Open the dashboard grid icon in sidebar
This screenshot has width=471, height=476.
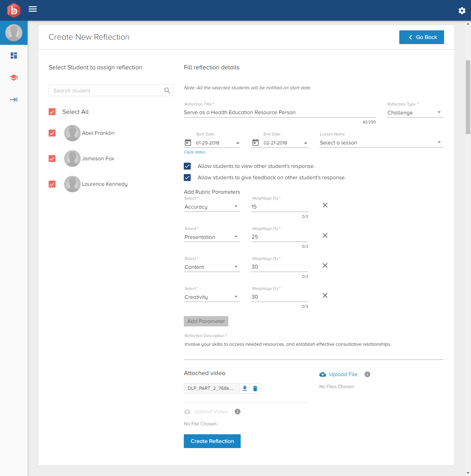[14, 55]
